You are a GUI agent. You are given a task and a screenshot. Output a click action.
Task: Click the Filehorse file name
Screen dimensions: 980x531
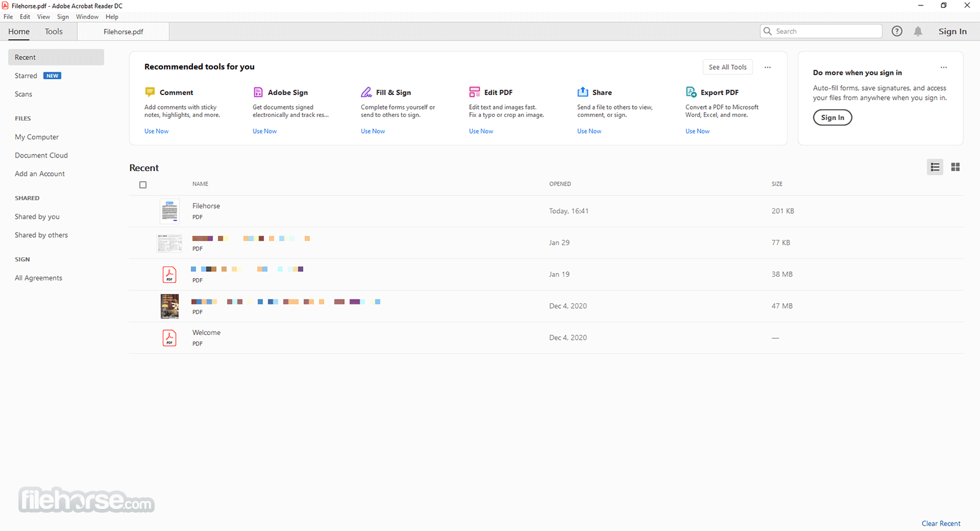click(206, 206)
